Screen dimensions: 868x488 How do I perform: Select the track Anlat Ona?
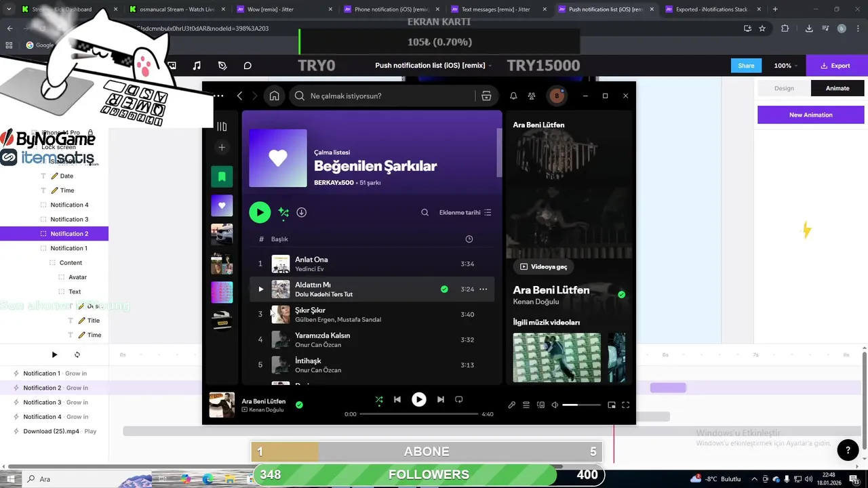click(372, 264)
